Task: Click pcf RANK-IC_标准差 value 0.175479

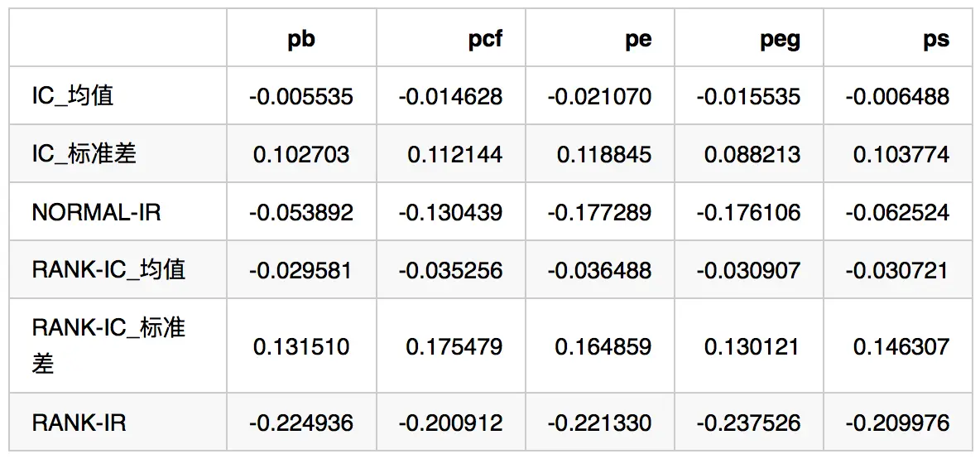Action: pos(454,346)
